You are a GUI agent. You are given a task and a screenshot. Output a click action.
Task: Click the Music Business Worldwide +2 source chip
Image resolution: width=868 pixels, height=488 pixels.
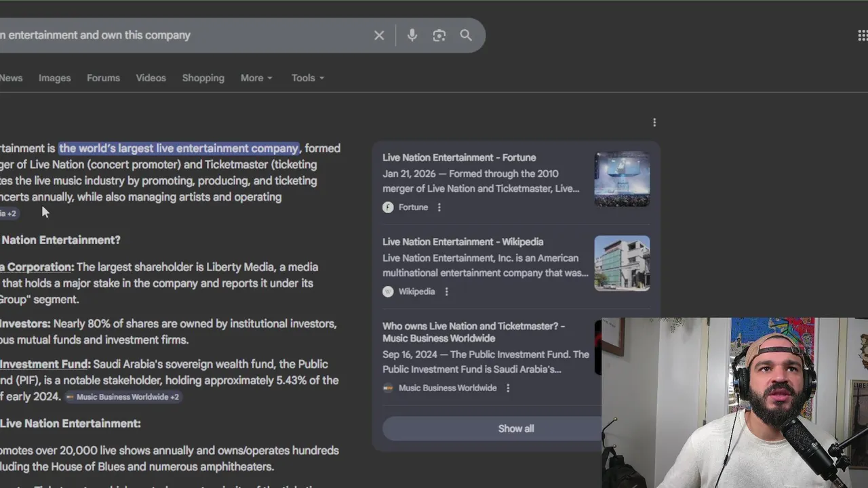123,397
